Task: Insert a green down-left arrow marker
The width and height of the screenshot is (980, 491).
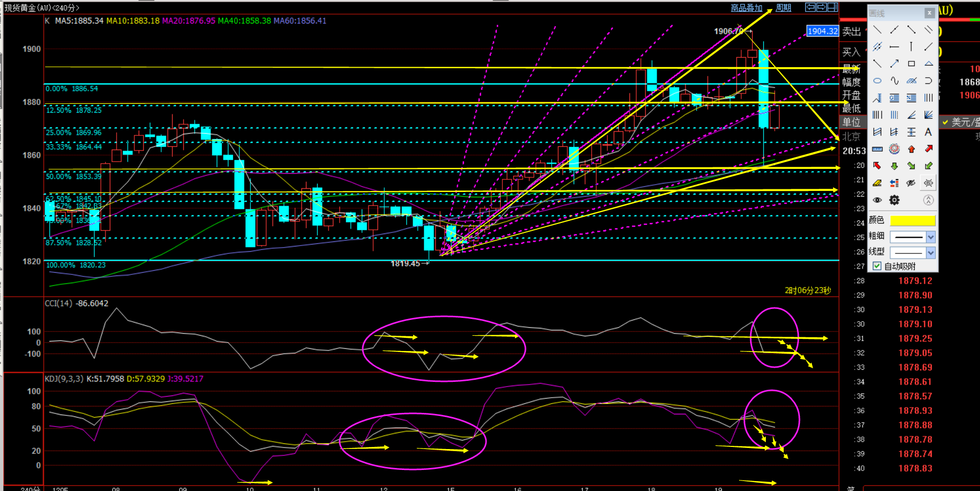Action: (x=929, y=166)
